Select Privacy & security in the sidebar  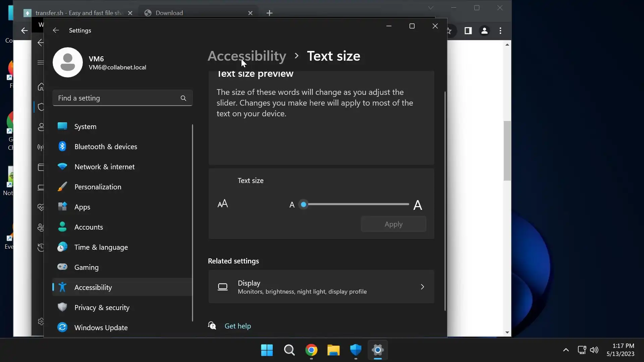pos(102,308)
